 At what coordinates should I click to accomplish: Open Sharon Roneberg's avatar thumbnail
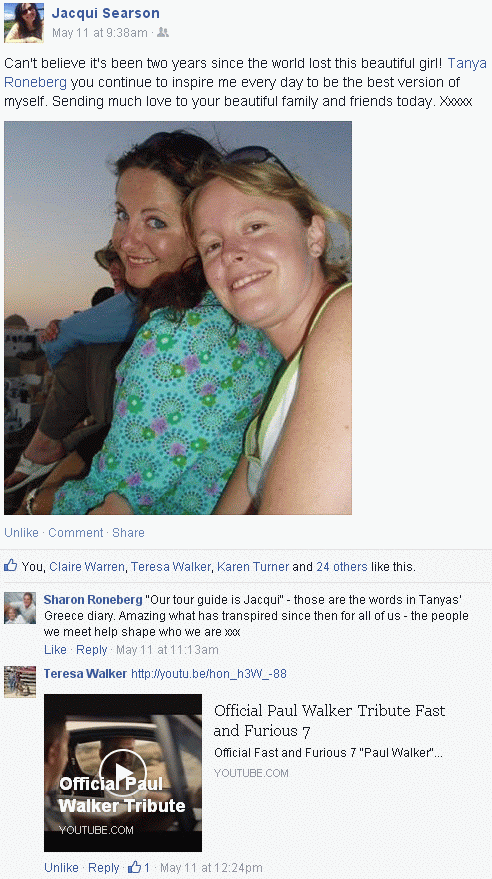[20, 608]
